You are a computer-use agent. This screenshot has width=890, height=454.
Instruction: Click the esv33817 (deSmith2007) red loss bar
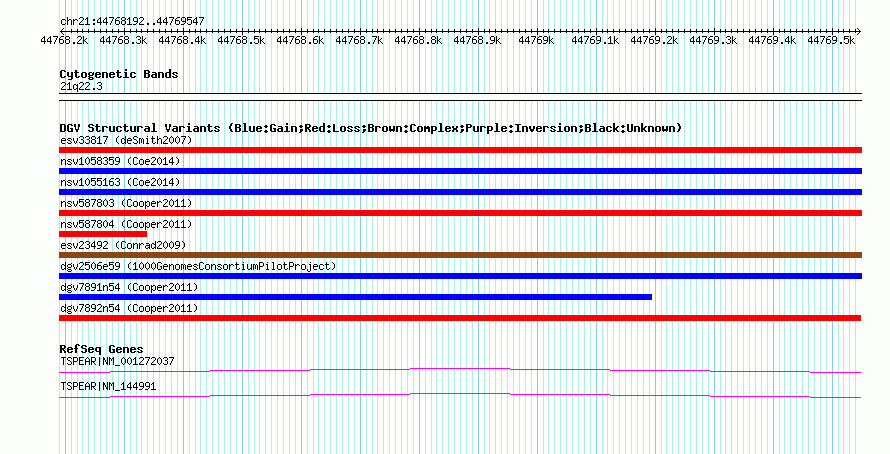point(460,150)
